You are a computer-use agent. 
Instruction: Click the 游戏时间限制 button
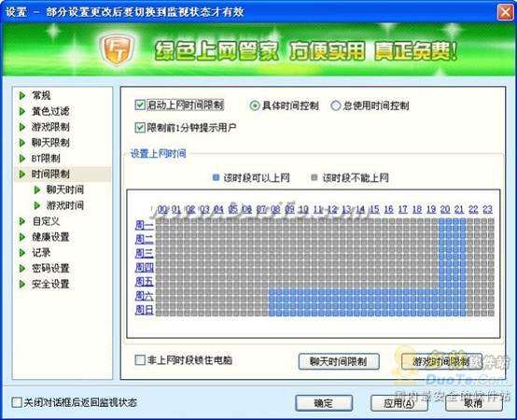(441, 361)
